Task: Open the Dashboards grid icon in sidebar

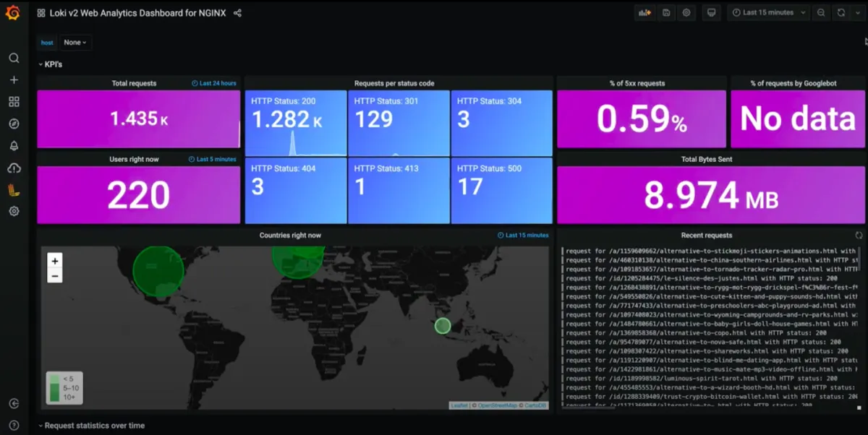Action: pyautogui.click(x=14, y=102)
